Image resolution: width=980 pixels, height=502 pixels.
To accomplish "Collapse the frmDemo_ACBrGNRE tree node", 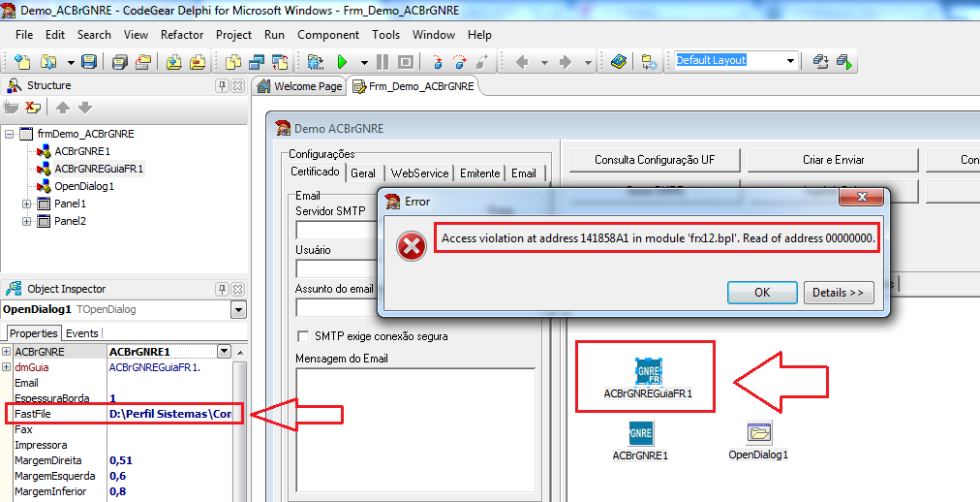I will [10, 134].
